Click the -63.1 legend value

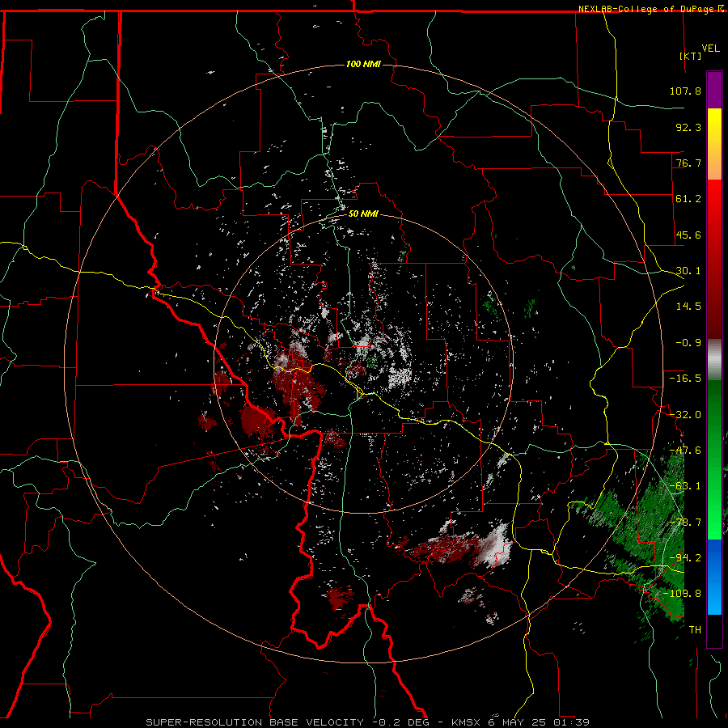685,486
